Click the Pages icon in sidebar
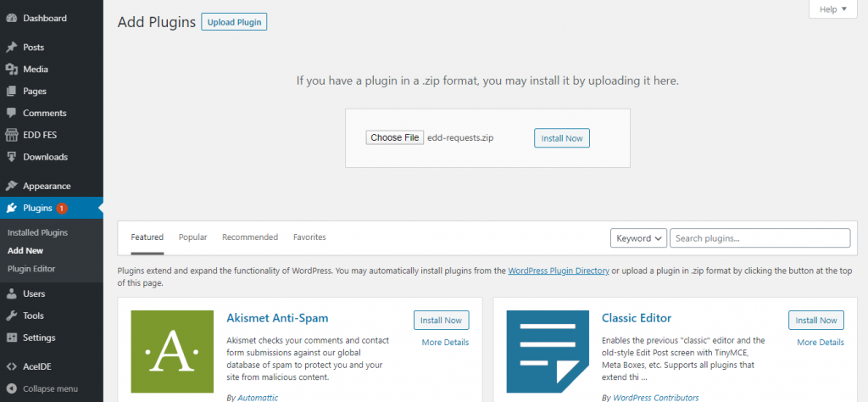 [12, 91]
